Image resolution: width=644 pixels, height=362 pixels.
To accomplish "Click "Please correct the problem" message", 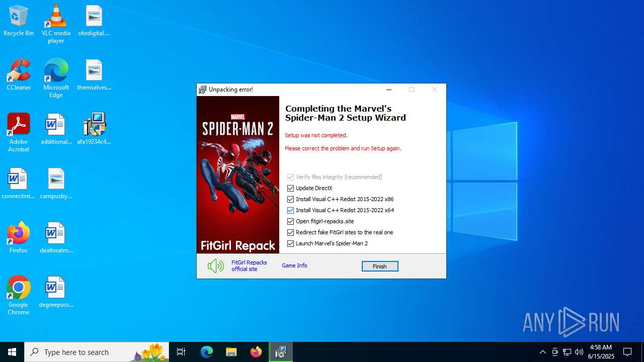I will pyautogui.click(x=343, y=148).
